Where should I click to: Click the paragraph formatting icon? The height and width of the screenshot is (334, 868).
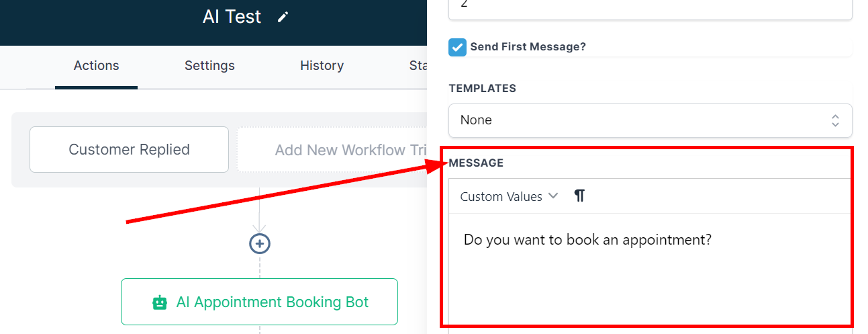coord(579,196)
